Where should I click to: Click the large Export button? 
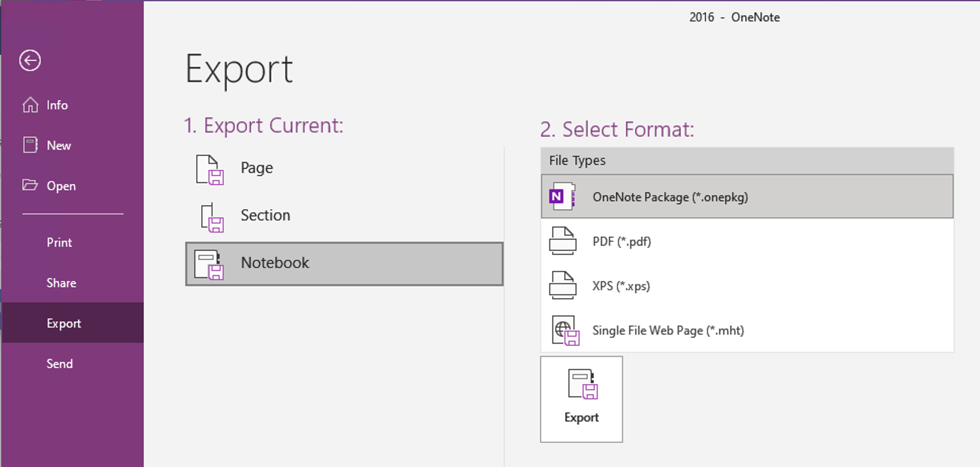point(582,399)
